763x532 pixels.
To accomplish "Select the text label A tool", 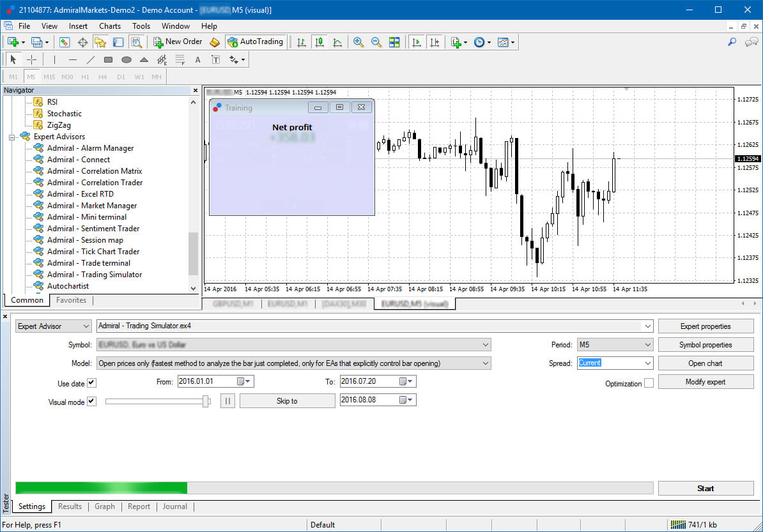I will click(x=197, y=59).
